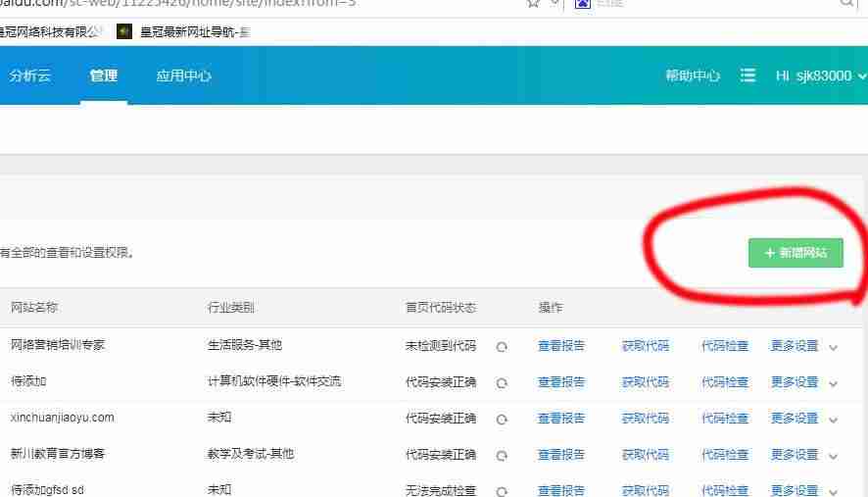Click the 生活服务-其他 category cell
868x497 pixels.
245,345
